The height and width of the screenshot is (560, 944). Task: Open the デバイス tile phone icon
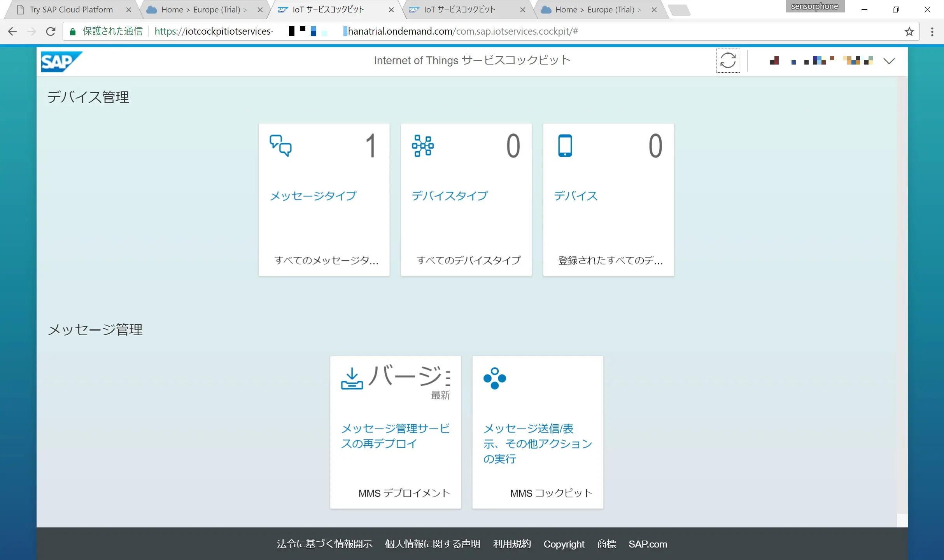(x=565, y=146)
